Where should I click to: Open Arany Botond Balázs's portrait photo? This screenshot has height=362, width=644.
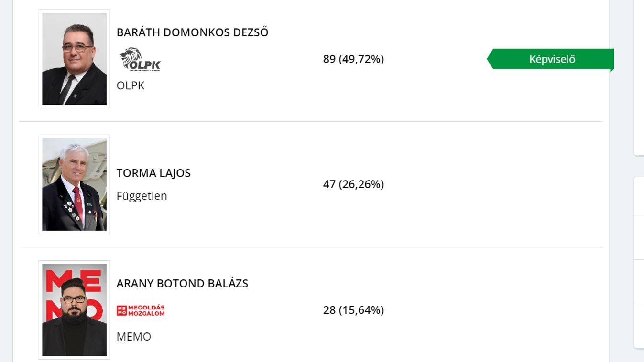coord(75,310)
